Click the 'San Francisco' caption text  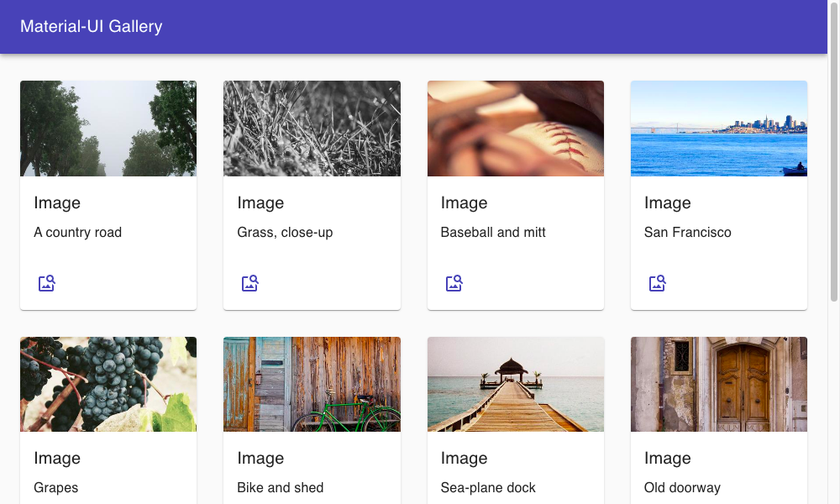[688, 233]
